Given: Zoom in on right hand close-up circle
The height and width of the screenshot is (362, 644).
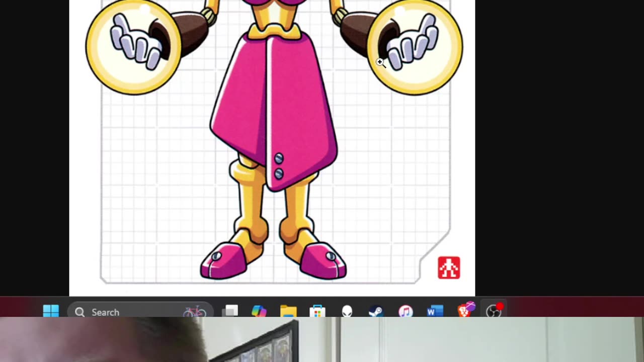Looking at the screenshot, I should pyautogui.click(x=415, y=46).
